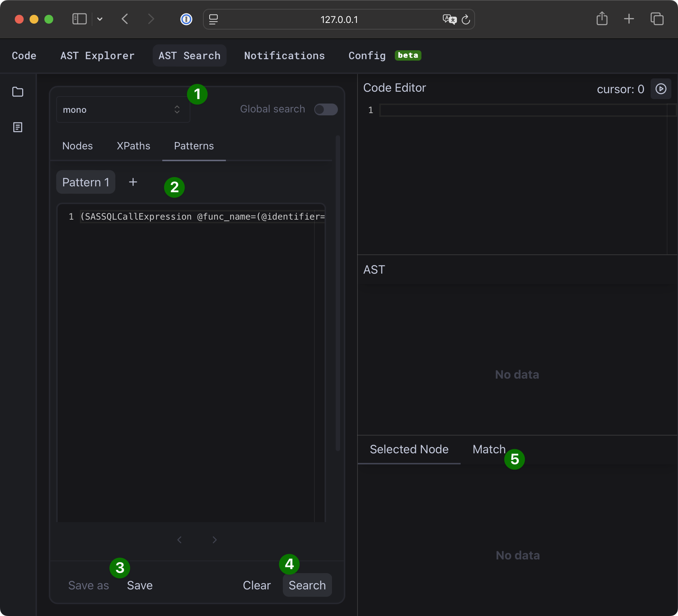The height and width of the screenshot is (616, 678).
Task: Open the folder icon in left sidebar
Action: click(18, 92)
